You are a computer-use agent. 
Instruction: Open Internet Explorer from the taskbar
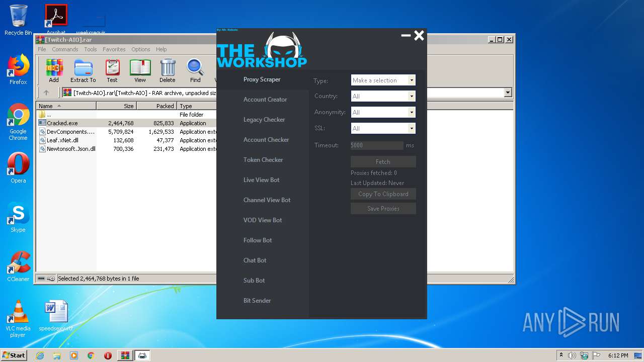[40, 355]
